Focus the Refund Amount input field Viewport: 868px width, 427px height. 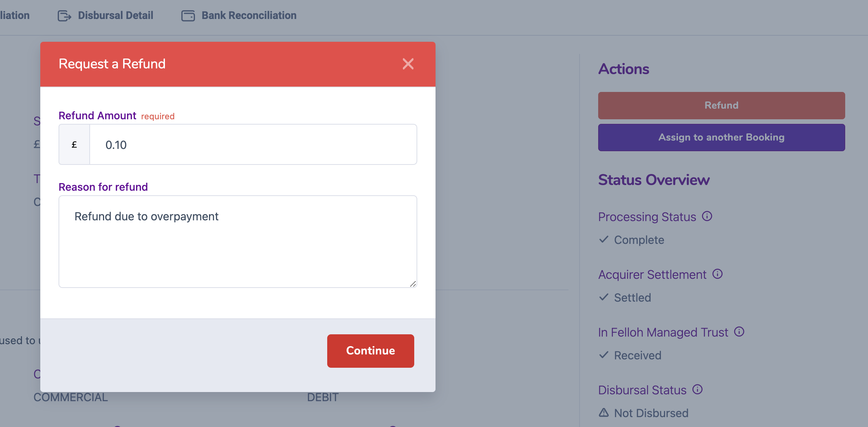(253, 144)
